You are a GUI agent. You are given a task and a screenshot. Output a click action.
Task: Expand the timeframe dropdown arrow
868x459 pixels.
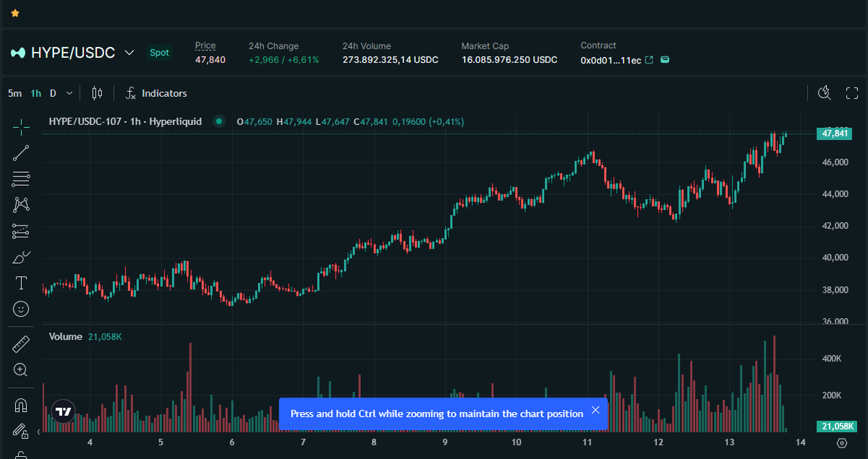(69, 93)
